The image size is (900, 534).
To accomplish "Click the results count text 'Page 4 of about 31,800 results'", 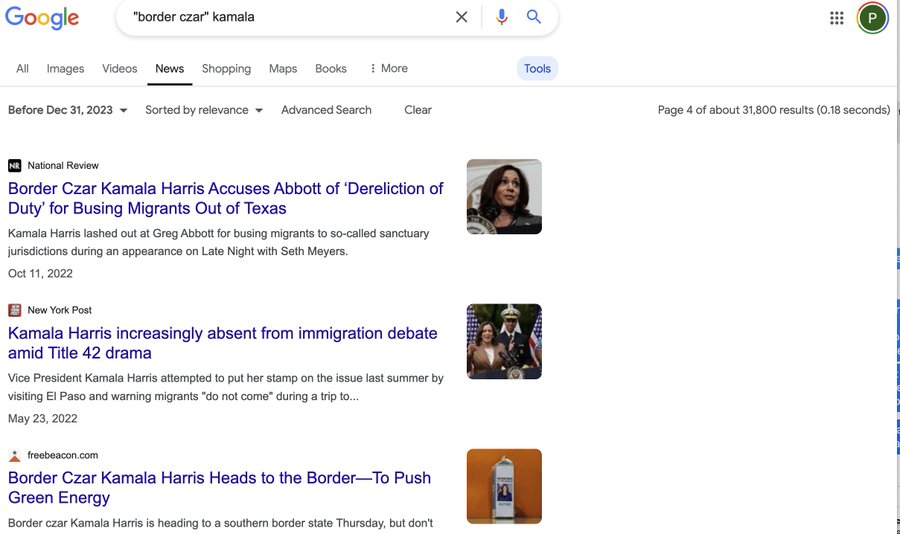I will coord(774,110).
